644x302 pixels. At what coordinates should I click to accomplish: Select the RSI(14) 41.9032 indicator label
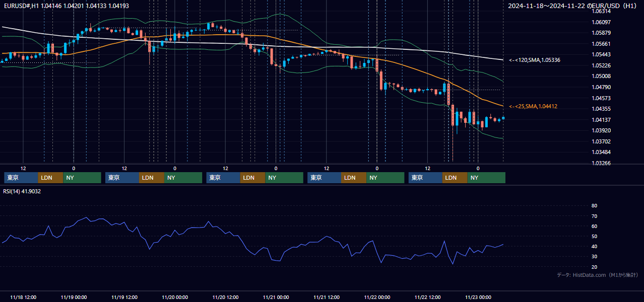click(x=22, y=191)
